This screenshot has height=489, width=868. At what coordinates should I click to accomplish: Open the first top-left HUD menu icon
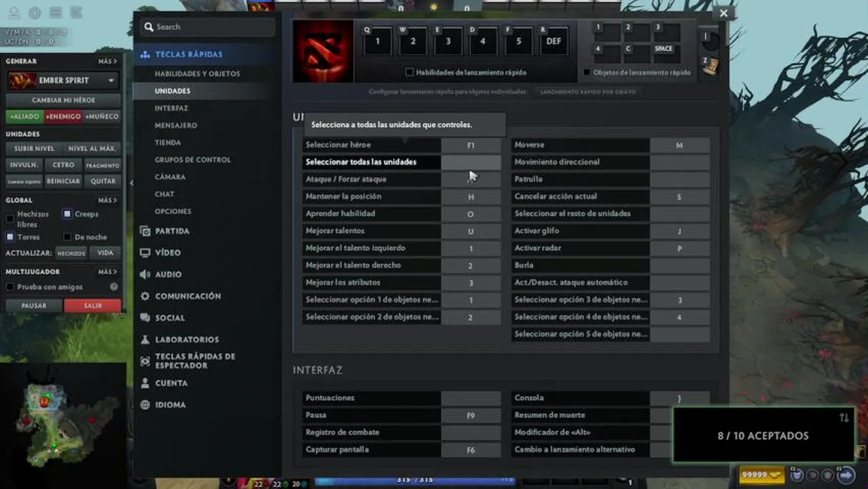point(13,12)
